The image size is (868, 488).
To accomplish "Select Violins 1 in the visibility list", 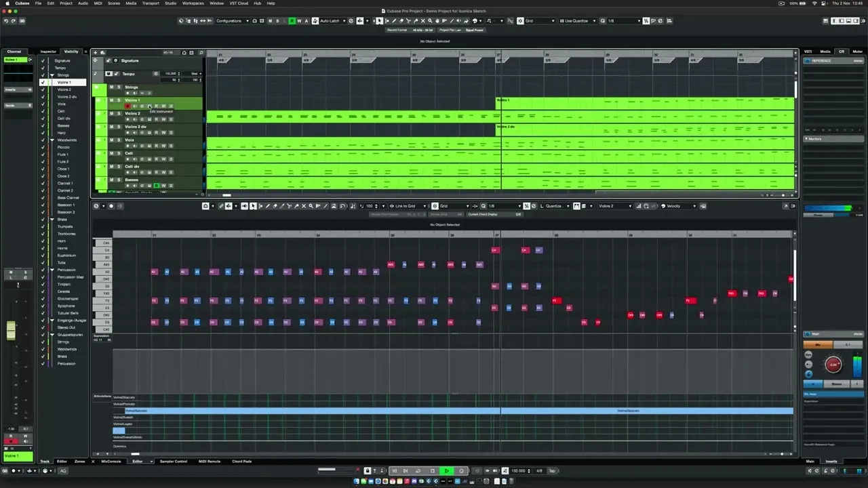I will pyautogui.click(x=64, y=82).
